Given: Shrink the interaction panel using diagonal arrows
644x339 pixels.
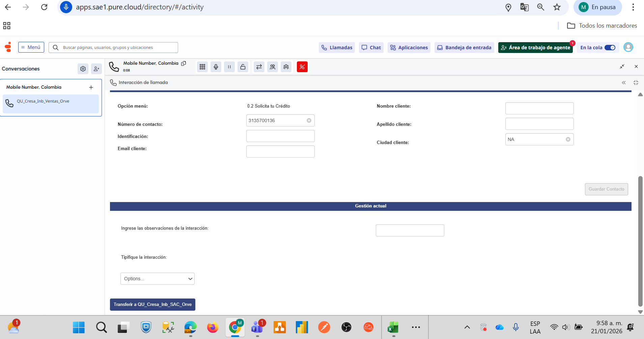Looking at the screenshot, I should (622, 66).
